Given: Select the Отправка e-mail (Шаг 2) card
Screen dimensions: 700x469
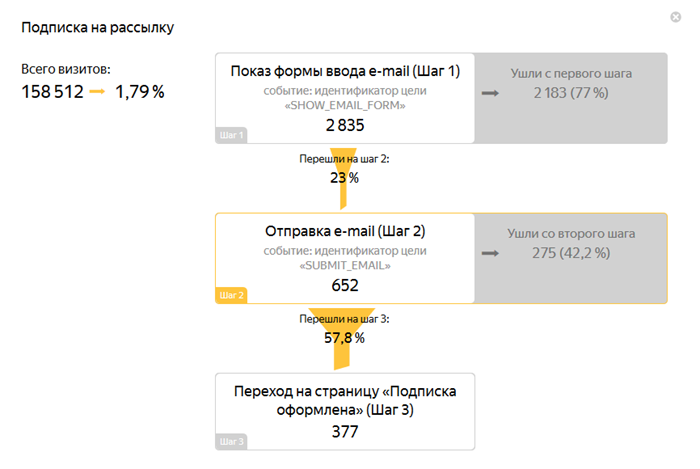Looking at the screenshot, I should [345, 258].
